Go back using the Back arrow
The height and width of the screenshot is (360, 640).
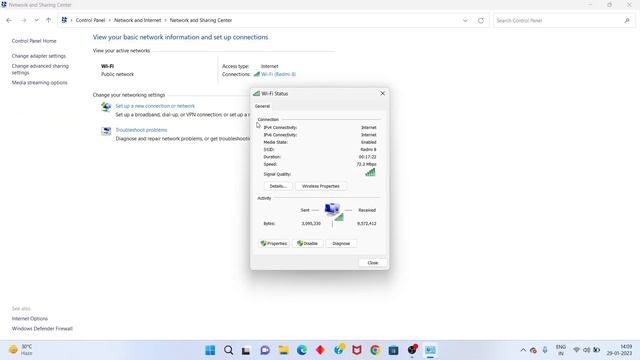[9, 20]
